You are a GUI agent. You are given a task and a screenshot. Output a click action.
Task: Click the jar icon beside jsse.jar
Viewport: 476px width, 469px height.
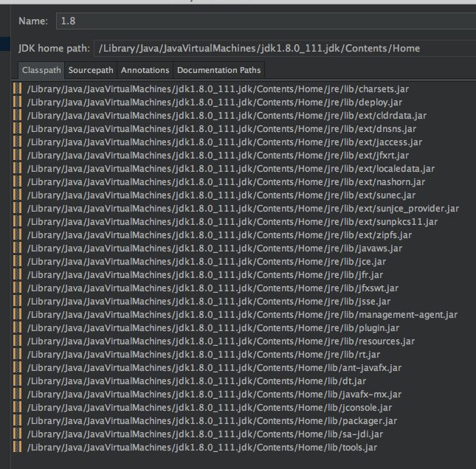coord(18,302)
